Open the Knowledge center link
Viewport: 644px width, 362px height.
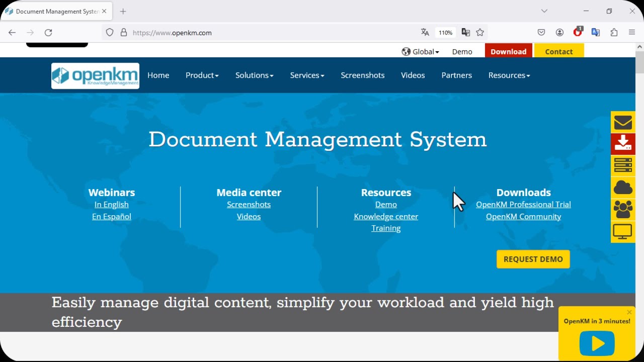386,217
